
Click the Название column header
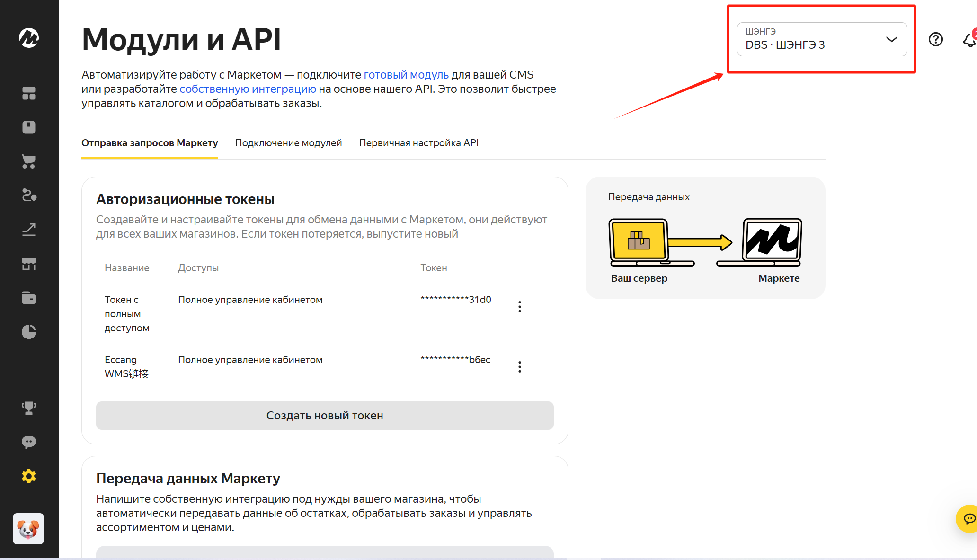(x=127, y=268)
